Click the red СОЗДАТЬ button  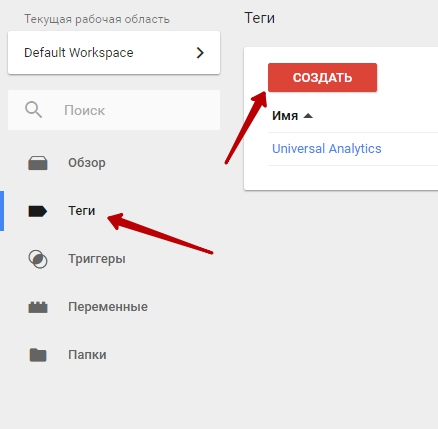click(x=322, y=77)
